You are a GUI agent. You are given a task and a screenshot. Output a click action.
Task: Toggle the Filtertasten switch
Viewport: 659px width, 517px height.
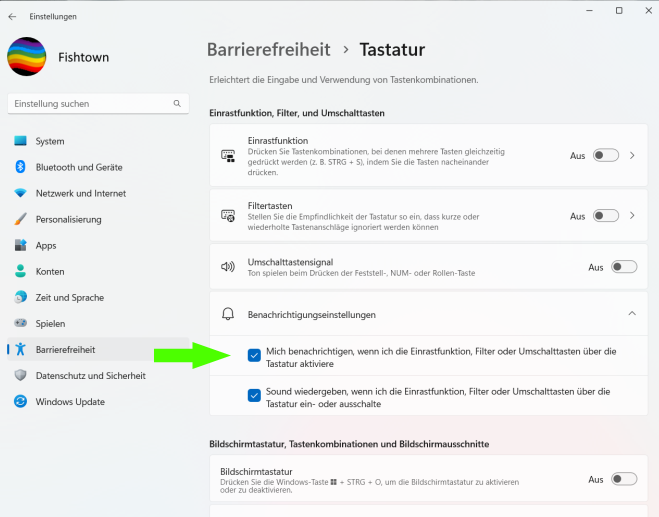[x=606, y=216]
